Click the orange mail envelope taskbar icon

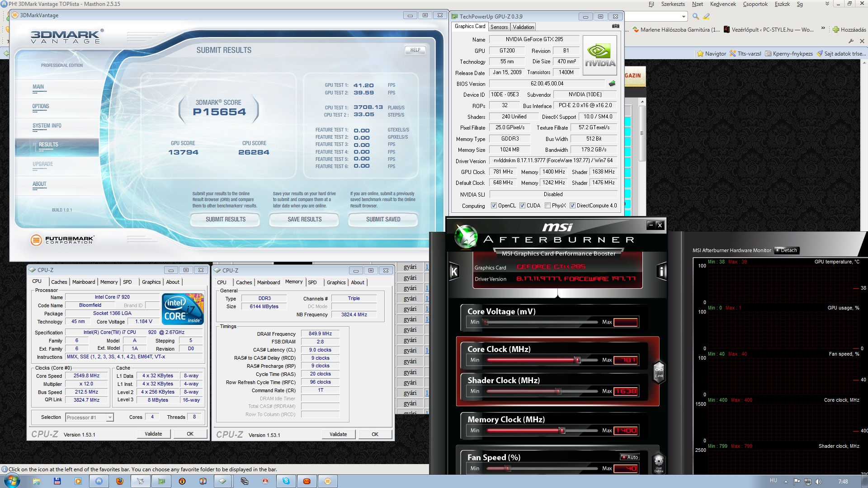pyautogui.click(x=307, y=481)
